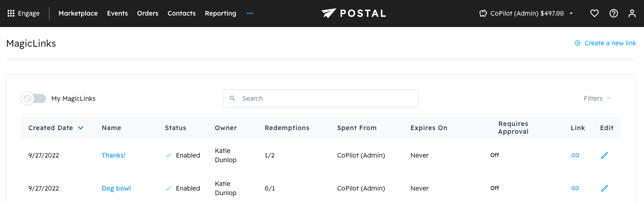The height and width of the screenshot is (202, 644).
Task: Open the Filters menu
Action: [598, 98]
